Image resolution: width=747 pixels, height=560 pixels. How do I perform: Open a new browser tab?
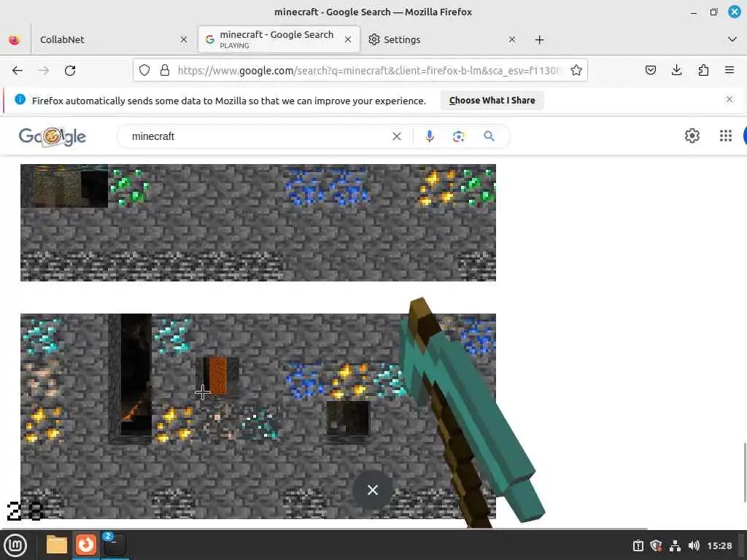pyautogui.click(x=539, y=39)
